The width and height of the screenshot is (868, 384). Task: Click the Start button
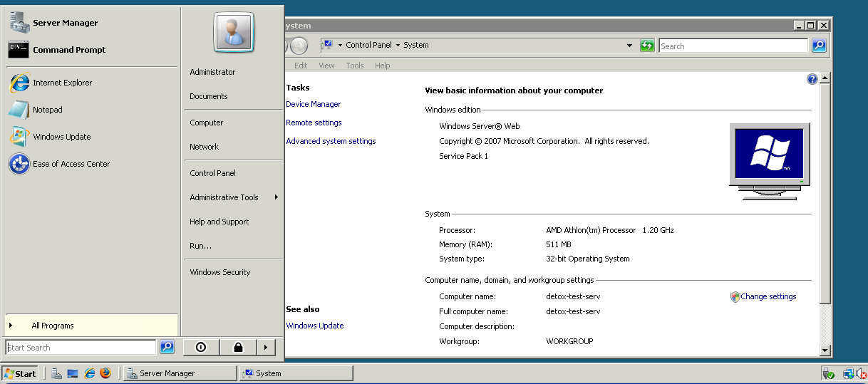[20, 373]
